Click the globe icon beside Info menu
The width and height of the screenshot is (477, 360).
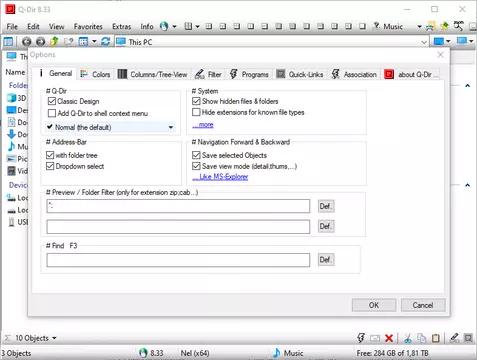coord(164,26)
